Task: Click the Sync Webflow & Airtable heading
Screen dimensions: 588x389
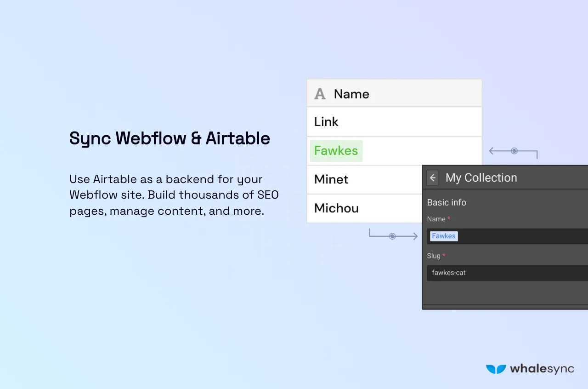Action: point(170,138)
